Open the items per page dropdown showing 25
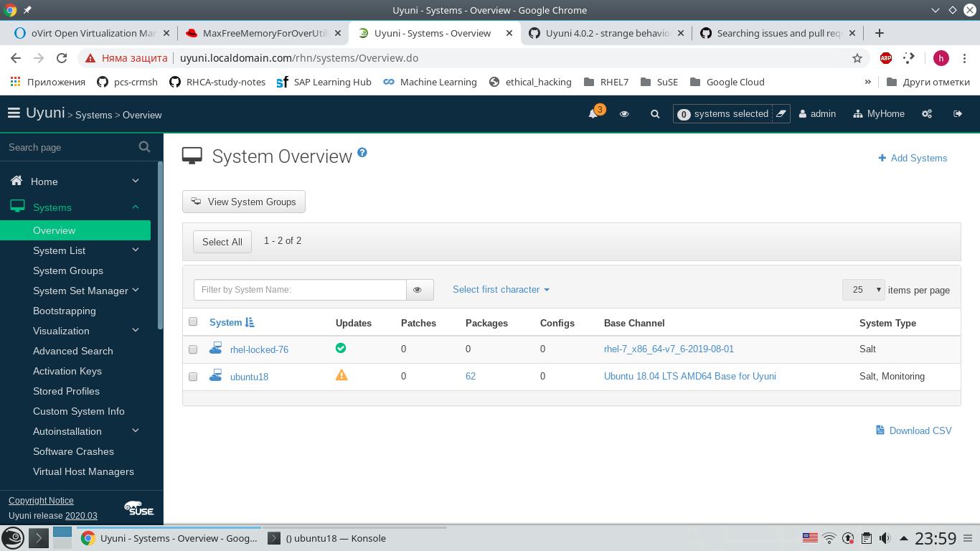The height and width of the screenshot is (551, 980). click(x=863, y=289)
